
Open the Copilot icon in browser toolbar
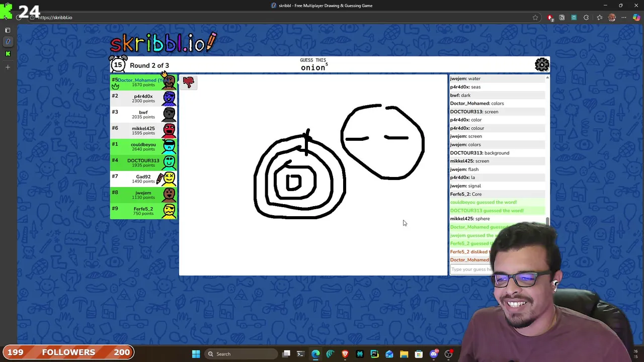pos(637,18)
